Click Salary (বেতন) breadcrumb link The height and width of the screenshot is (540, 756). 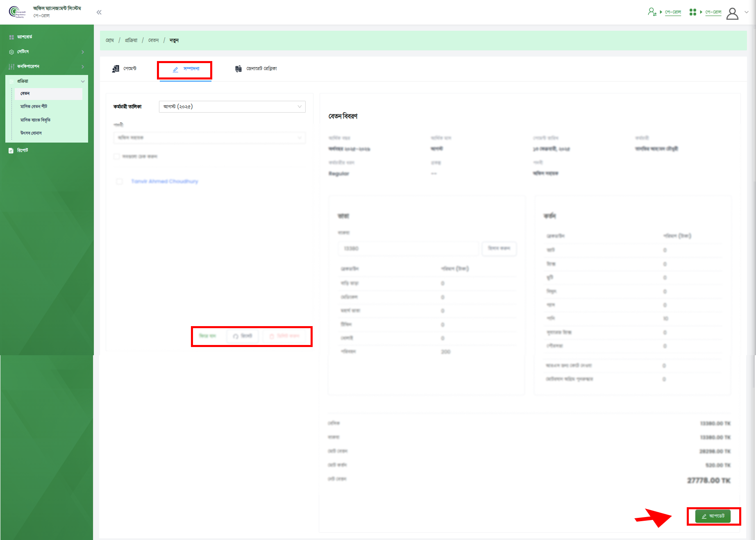click(153, 41)
